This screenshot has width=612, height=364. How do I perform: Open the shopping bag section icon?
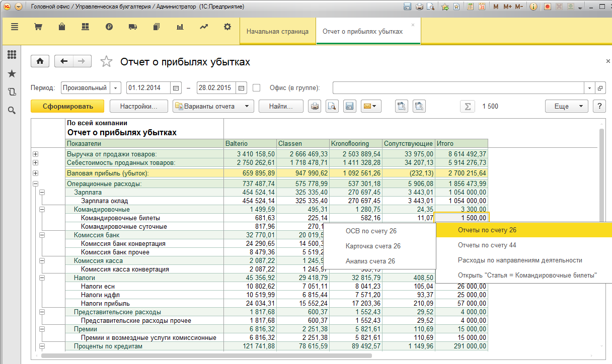(x=61, y=27)
